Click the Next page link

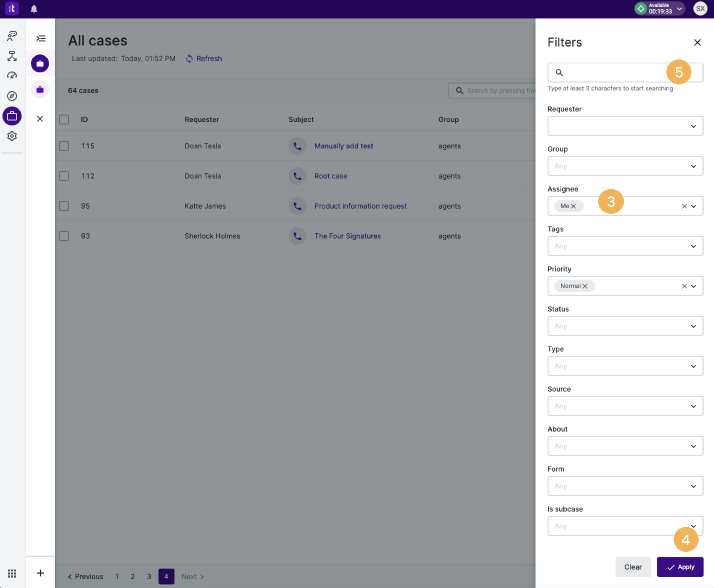(x=192, y=576)
